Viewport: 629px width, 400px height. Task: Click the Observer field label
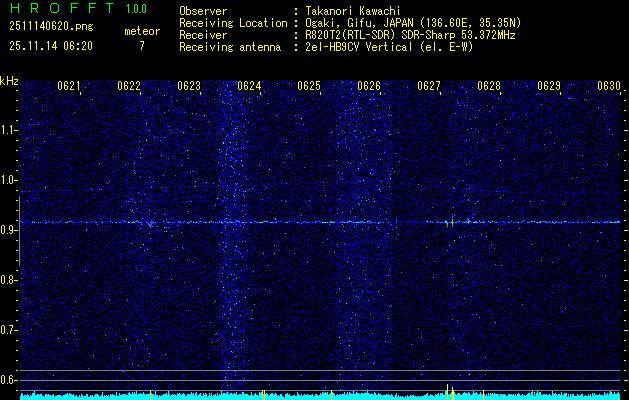203,11
